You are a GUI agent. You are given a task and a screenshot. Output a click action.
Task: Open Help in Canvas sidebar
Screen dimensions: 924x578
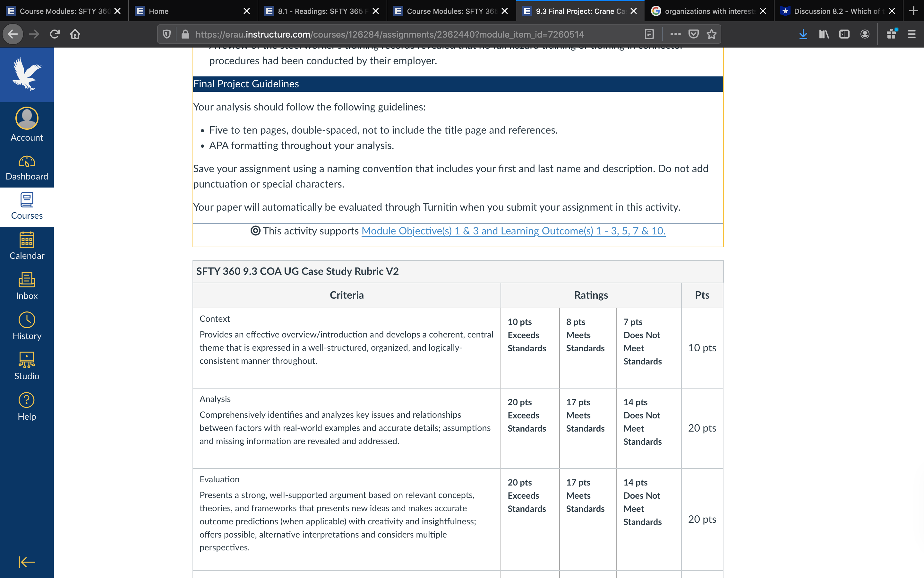(27, 407)
